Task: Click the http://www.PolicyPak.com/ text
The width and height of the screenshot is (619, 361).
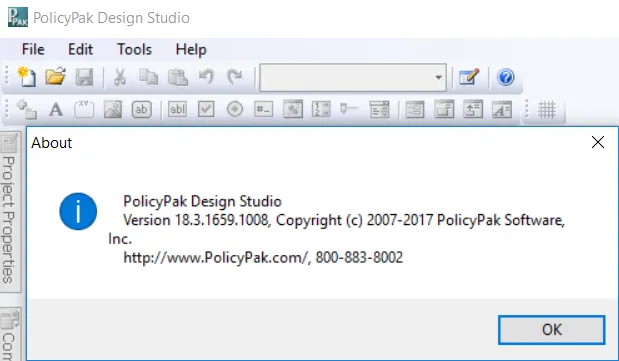Action: [x=216, y=258]
